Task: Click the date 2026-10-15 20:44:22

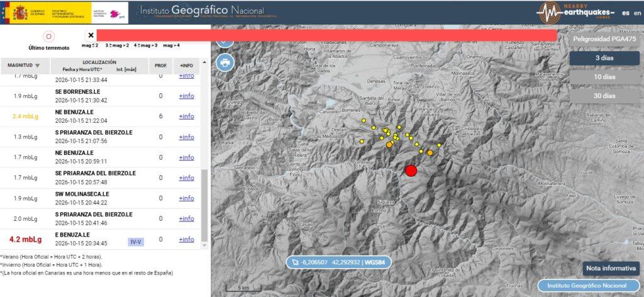Action: click(x=81, y=203)
